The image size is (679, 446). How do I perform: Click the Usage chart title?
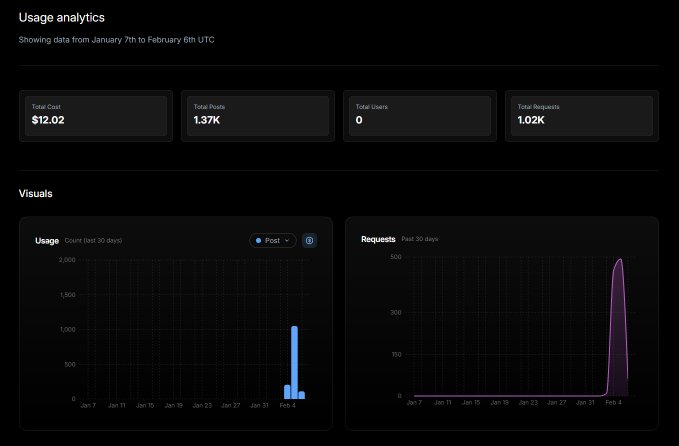pos(47,241)
